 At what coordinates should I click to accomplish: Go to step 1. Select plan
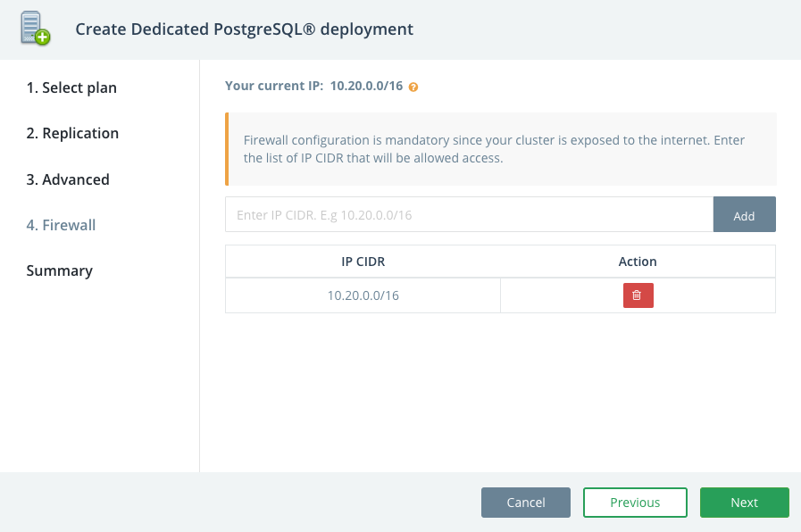coord(71,87)
